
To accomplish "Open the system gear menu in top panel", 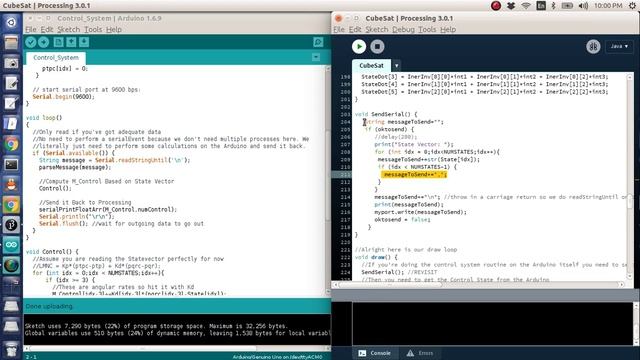I will (632, 6).
